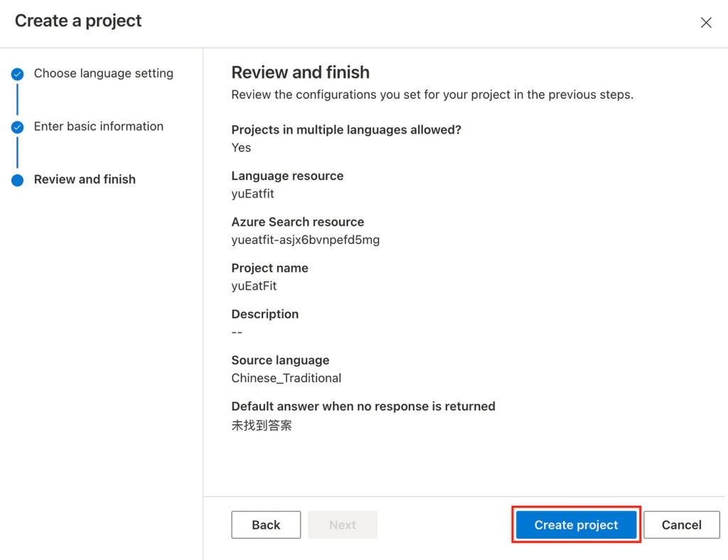This screenshot has height=560, width=728.
Task: Select the Review and finish step label
Action: pyautogui.click(x=85, y=180)
